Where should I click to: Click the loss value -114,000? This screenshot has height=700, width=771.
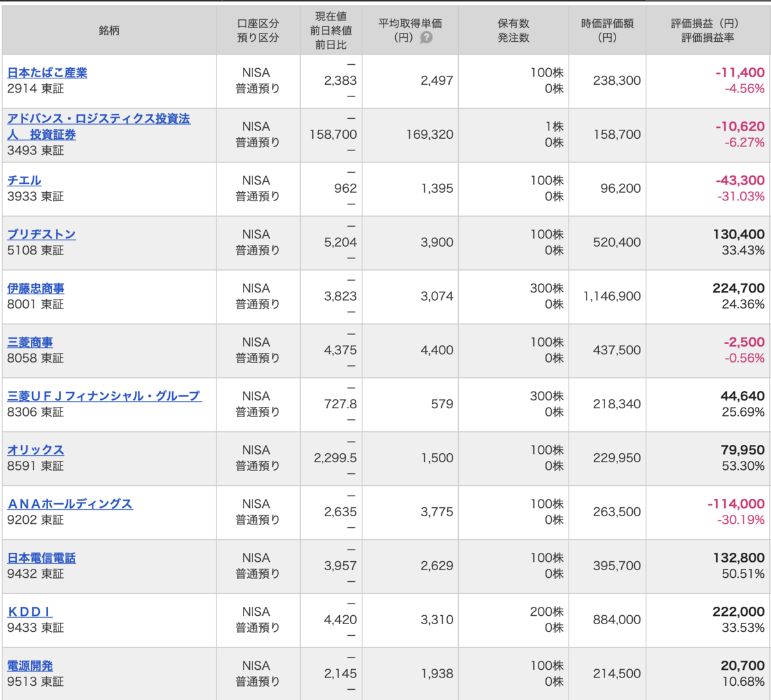pyautogui.click(x=736, y=504)
